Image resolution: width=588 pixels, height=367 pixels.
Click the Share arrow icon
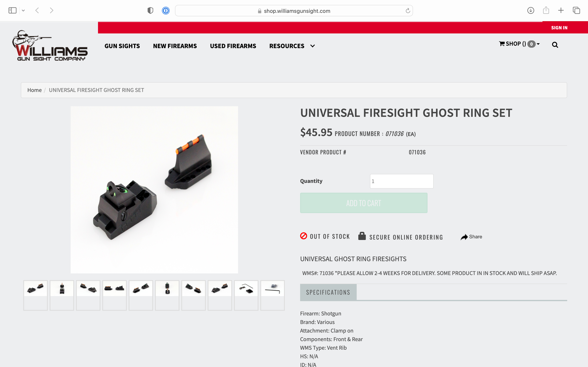(x=464, y=237)
